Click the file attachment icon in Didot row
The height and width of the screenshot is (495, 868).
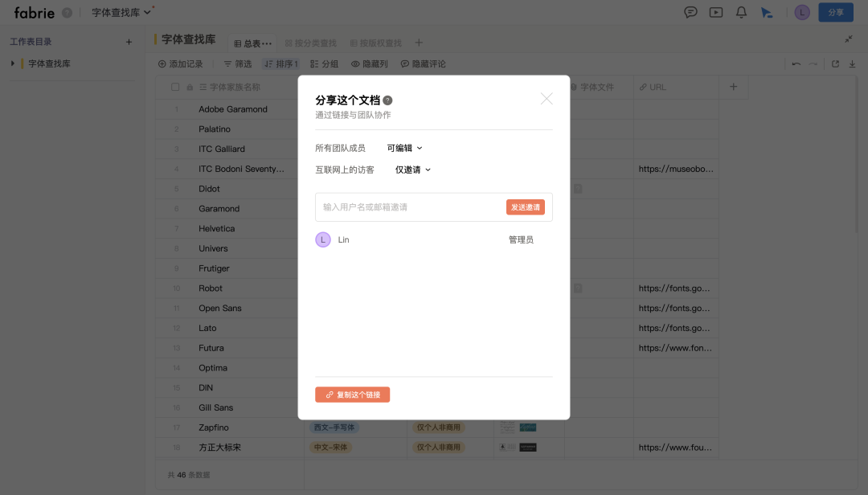click(578, 189)
